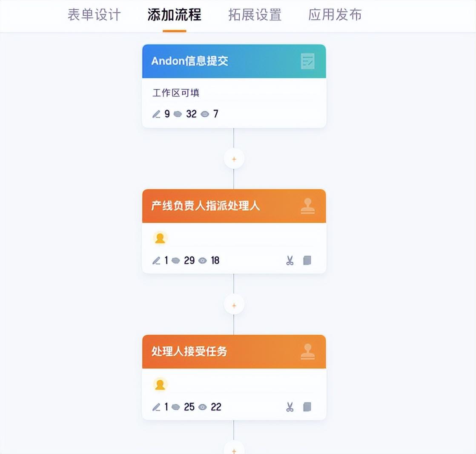Image resolution: width=476 pixels, height=454 pixels.
Task: Switch to the 表单设计 tab
Action: pyautogui.click(x=94, y=14)
